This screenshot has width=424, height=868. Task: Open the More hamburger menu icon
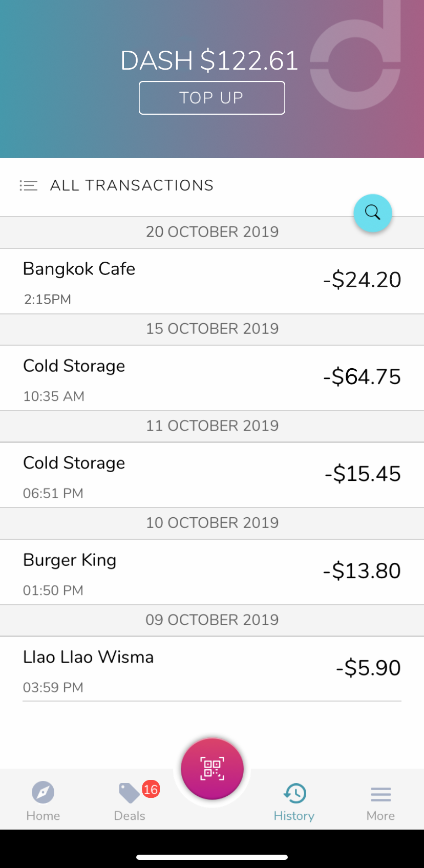click(x=380, y=794)
